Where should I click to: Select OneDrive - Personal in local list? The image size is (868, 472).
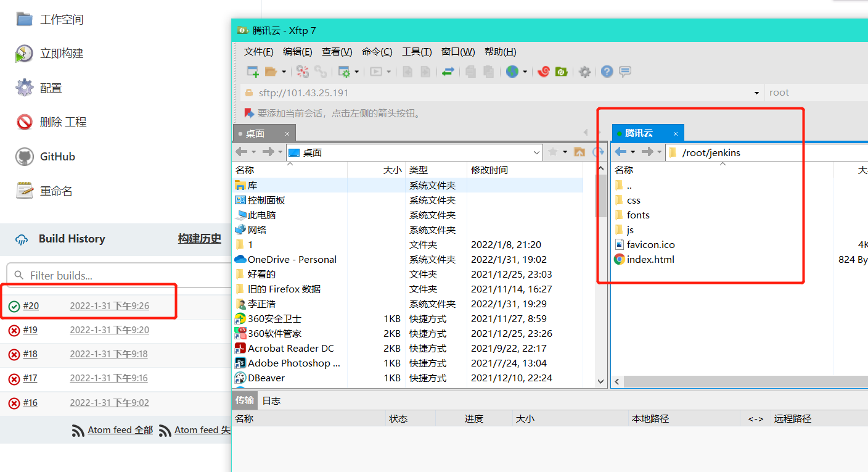point(292,259)
